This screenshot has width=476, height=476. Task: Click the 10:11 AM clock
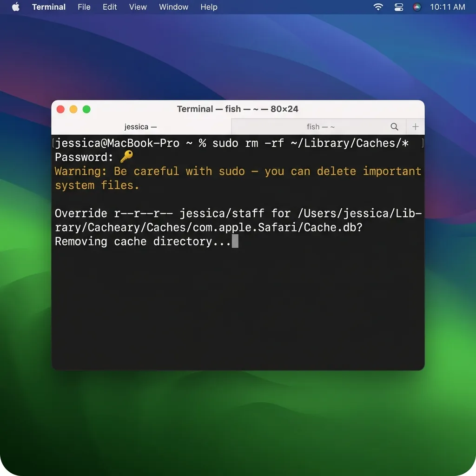click(448, 7)
